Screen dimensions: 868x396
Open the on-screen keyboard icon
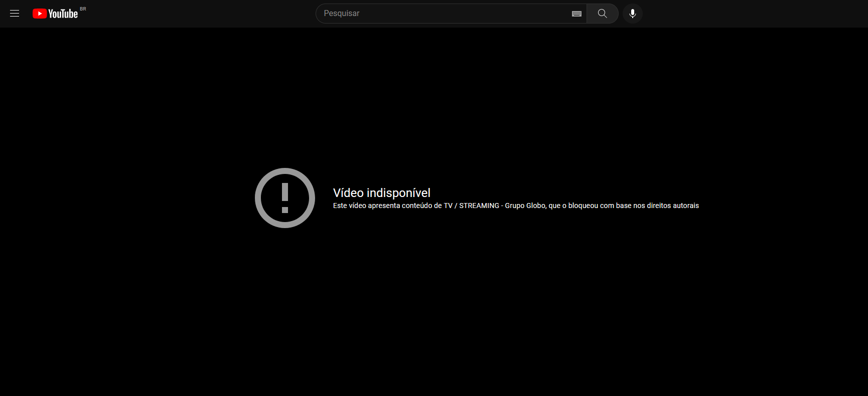pyautogui.click(x=576, y=14)
